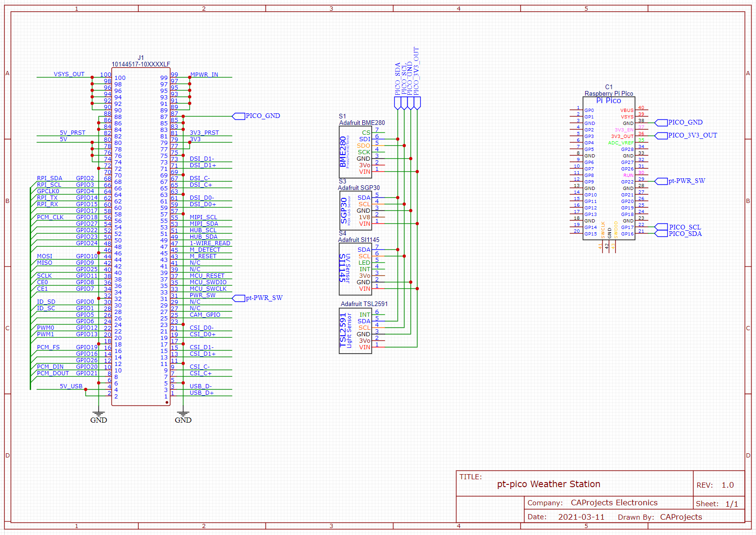
Task: Select the PCM_DOUT net label
Action: (53, 373)
